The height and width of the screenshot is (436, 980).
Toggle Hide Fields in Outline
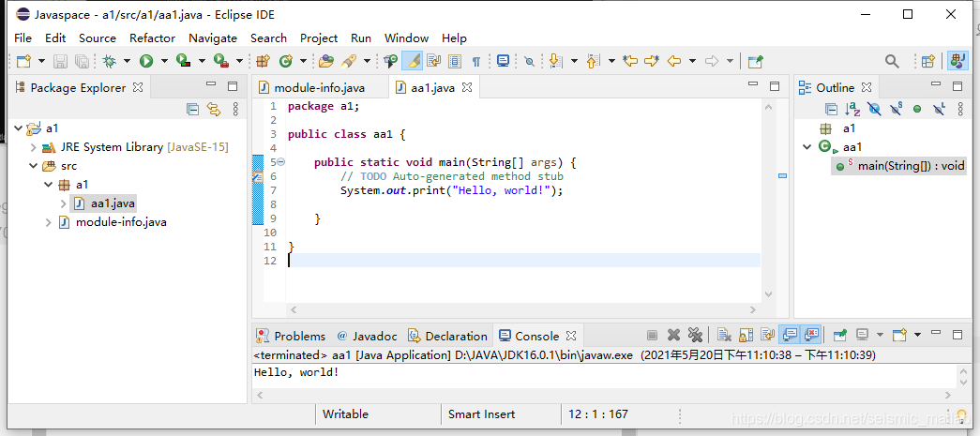tap(874, 110)
